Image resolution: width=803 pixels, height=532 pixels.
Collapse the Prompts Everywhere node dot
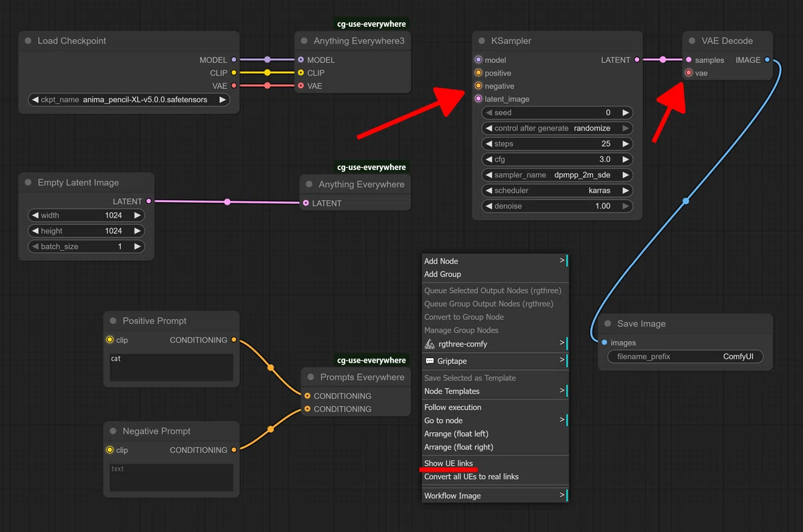(x=310, y=377)
